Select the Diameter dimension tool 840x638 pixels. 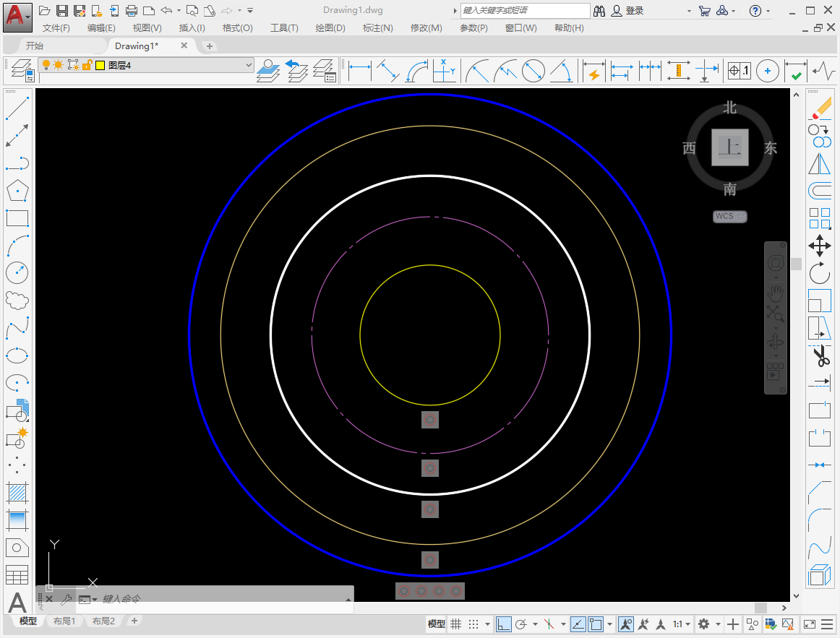point(533,71)
